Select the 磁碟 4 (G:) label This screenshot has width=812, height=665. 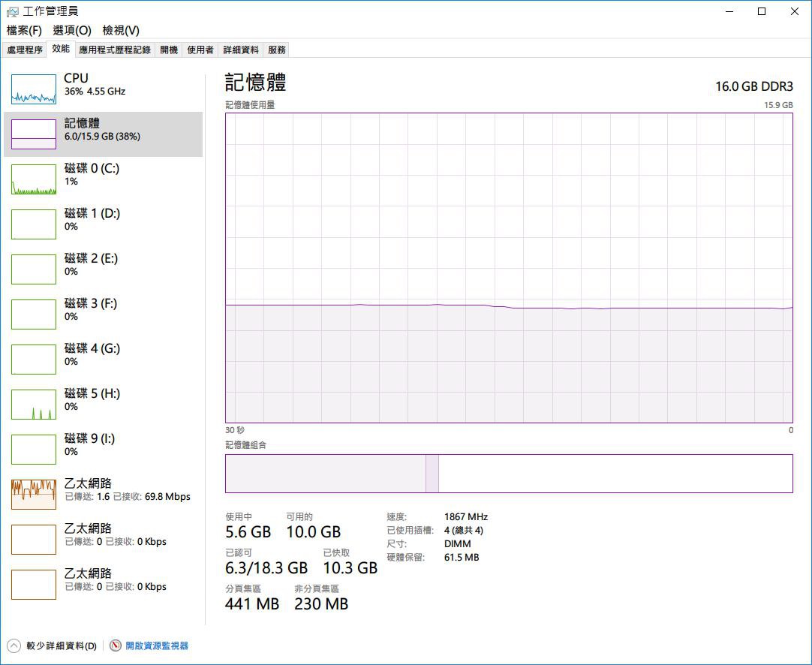click(x=92, y=348)
